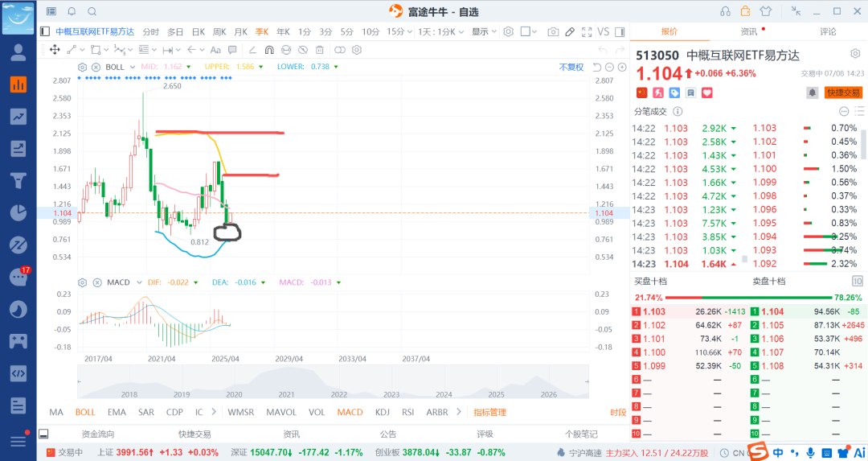The width and height of the screenshot is (868, 461).
Task: Click the orange 快捷交易 button
Action: coord(844,93)
